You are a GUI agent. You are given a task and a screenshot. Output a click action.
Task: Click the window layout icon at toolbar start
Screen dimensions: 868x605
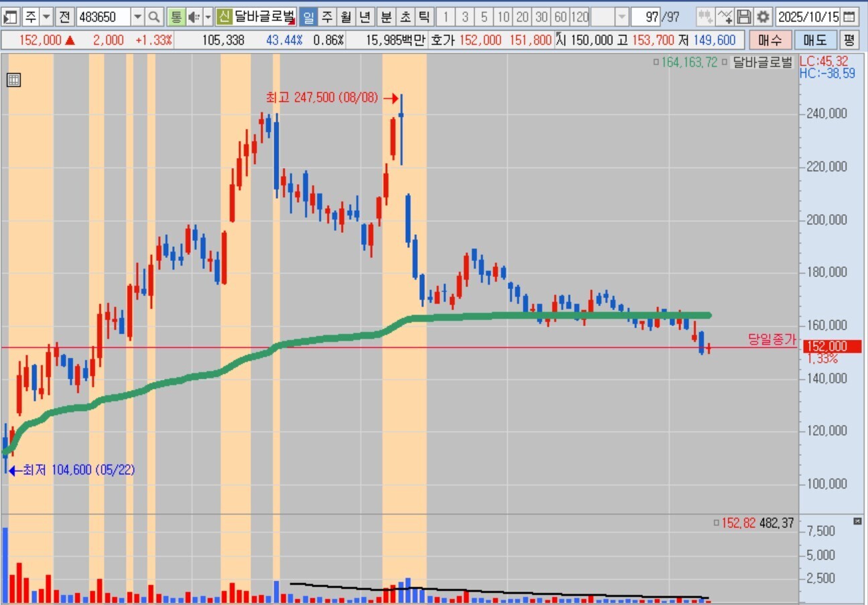click(x=11, y=17)
